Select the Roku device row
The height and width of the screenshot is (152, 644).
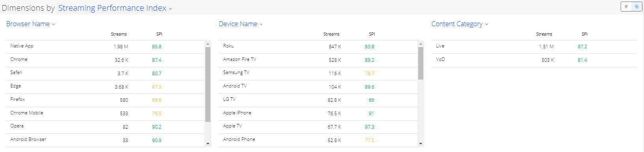tap(318, 47)
